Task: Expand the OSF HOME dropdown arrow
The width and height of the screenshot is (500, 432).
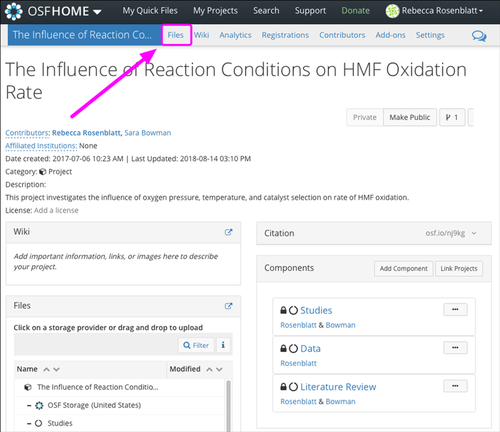Action: coord(97,12)
